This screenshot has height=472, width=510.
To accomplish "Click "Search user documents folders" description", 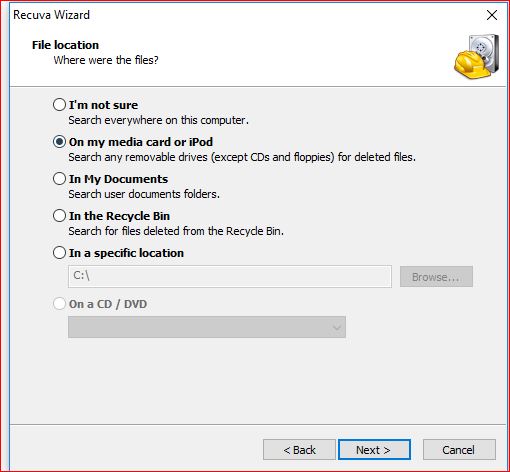I will [x=144, y=194].
